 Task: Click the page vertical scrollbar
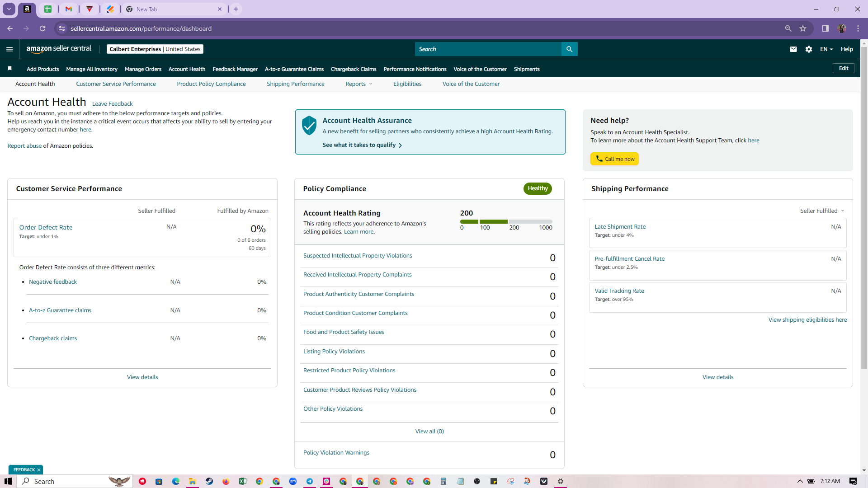click(864, 208)
